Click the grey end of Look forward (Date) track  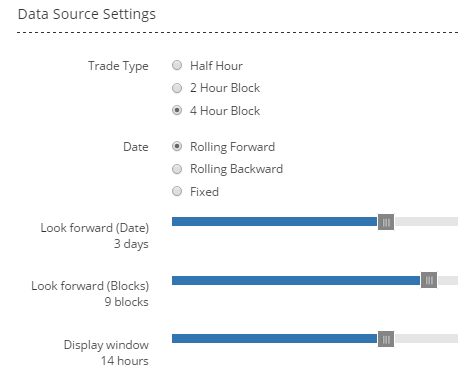(426, 222)
